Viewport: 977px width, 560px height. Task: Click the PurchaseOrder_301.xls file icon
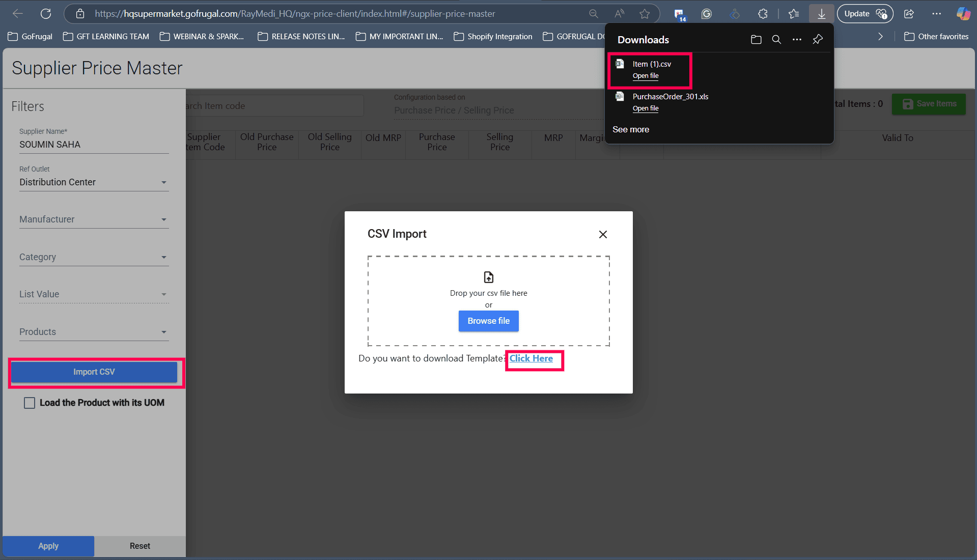pyautogui.click(x=620, y=96)
